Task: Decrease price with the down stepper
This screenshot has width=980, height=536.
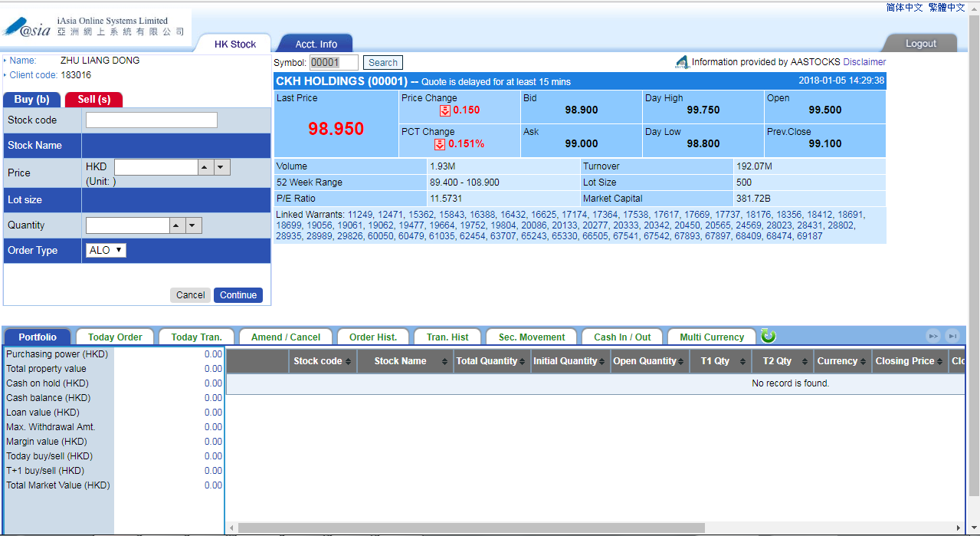Action: click(221, 167)
